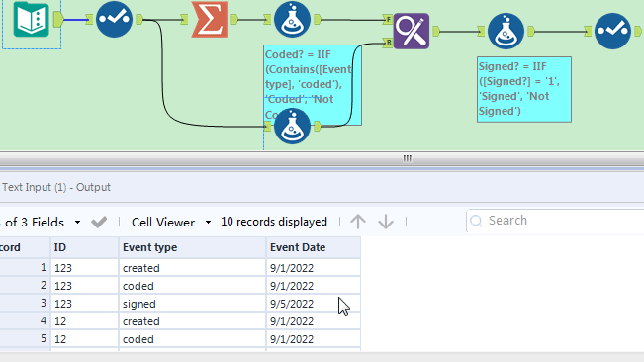Select the last Select tool on right

click(612, 32)
